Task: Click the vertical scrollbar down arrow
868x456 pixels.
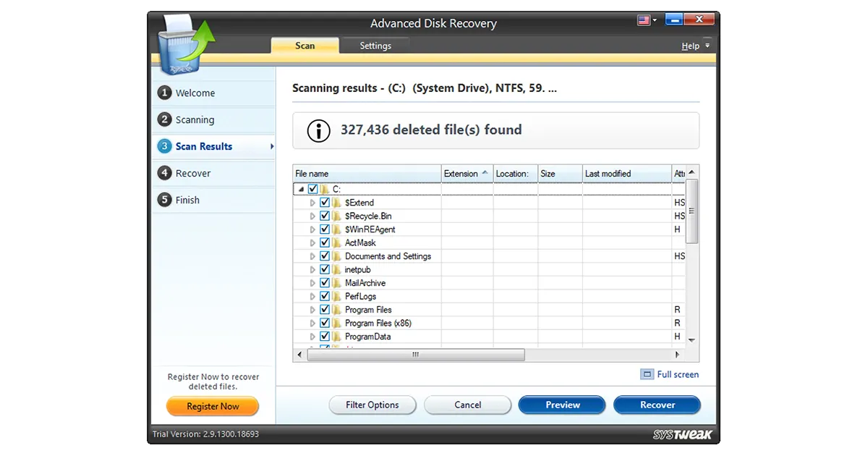Action: point(692,339)
